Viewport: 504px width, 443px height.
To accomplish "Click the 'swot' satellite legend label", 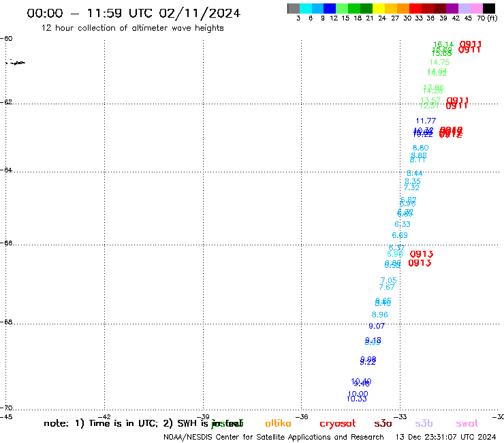I will point(467,423).
